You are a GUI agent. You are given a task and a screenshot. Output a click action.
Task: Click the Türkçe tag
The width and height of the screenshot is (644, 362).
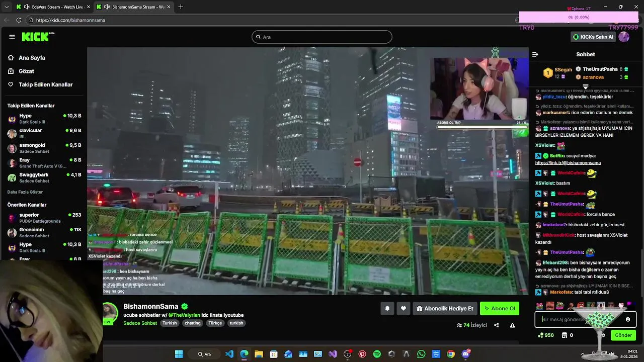click(215, 323)
